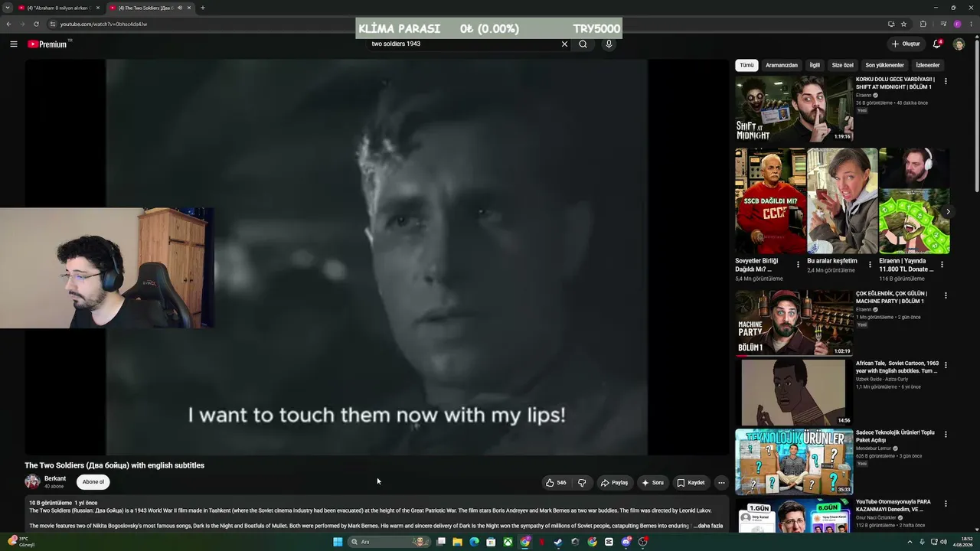
Task: Open the Windows Start menu
Action: [x=338, y=542]
